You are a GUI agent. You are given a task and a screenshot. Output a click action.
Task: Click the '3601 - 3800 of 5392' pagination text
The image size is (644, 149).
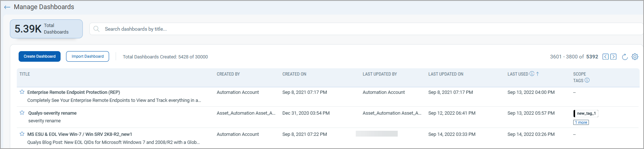[x=574, y=57]
